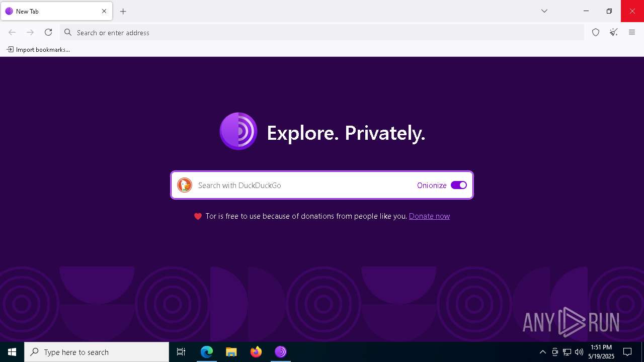
Task: Minimize the browser window
Action: click(x=586, y=11)
